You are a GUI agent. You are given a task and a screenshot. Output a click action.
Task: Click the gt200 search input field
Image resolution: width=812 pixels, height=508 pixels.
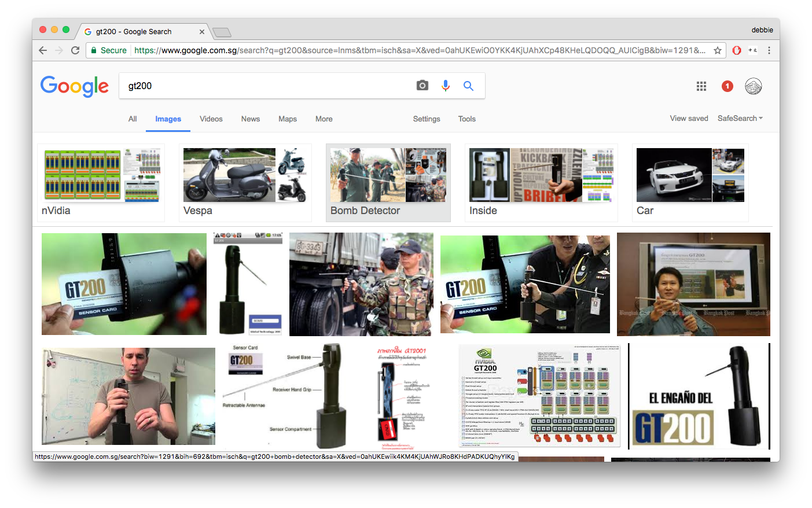[x=266, y=86]
